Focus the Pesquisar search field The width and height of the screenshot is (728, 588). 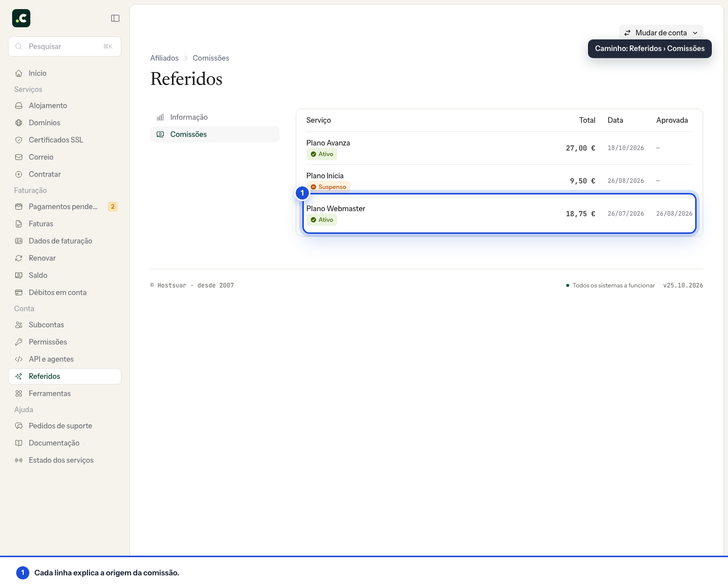pos(65,46)
